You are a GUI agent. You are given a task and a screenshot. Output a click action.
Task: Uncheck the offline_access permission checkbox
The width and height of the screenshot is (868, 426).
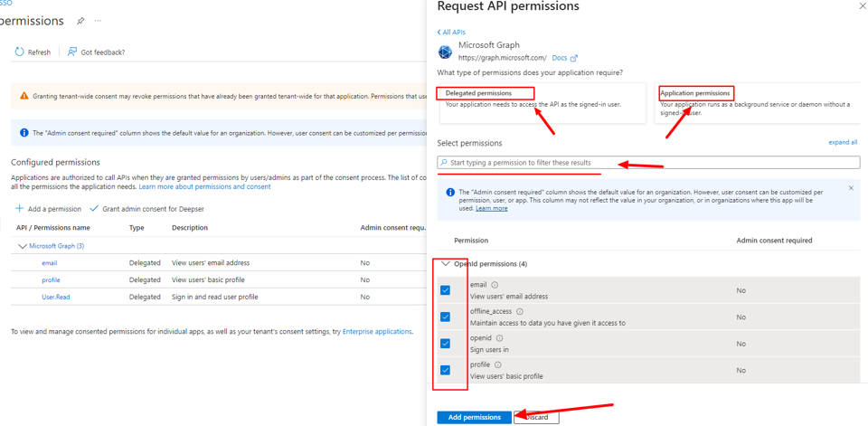click(445, 317)
